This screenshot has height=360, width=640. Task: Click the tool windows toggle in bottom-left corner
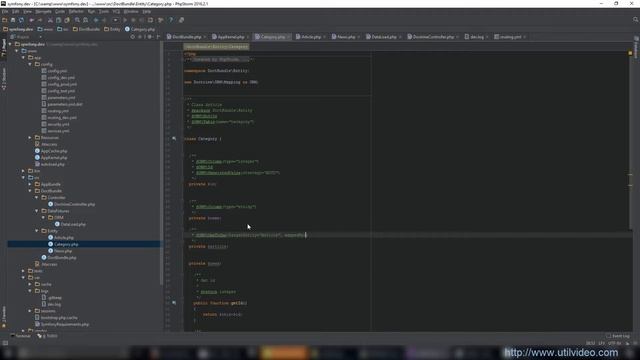coord(4,343)
